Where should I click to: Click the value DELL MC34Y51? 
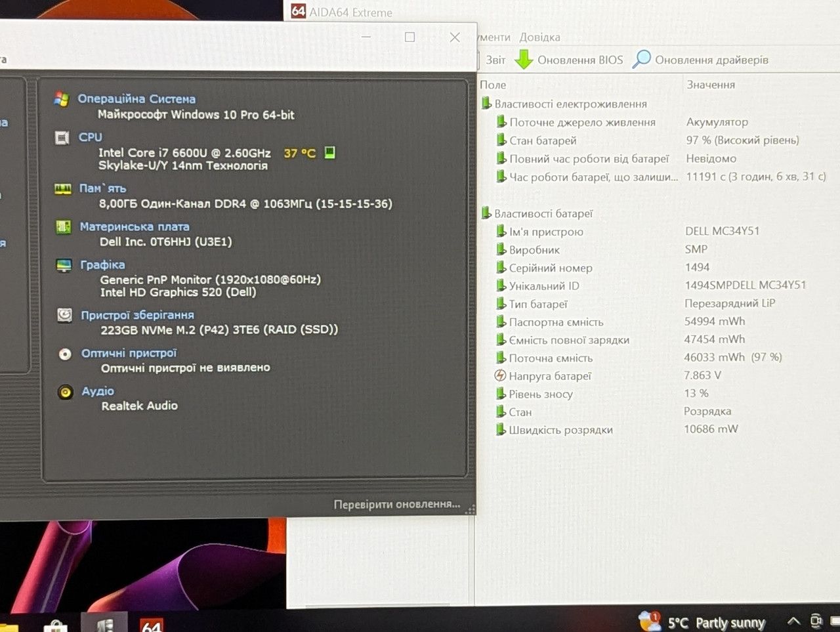click(x=722, y=231)
